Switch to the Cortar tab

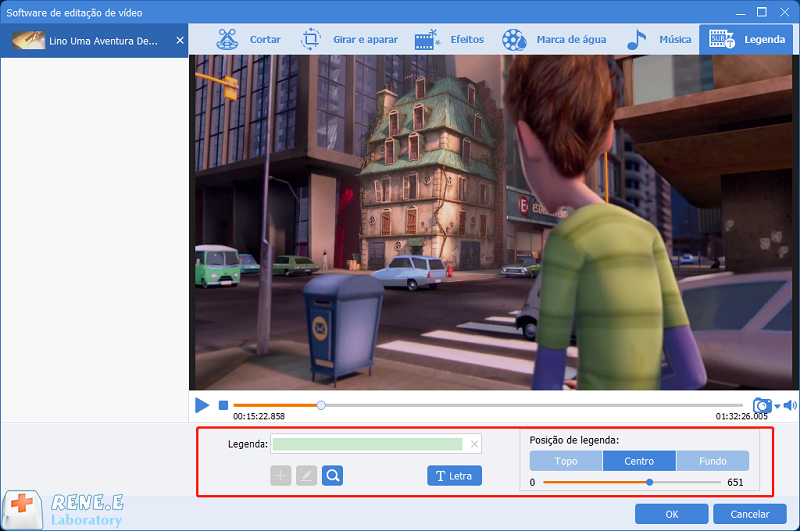click(x=265, y=39)
